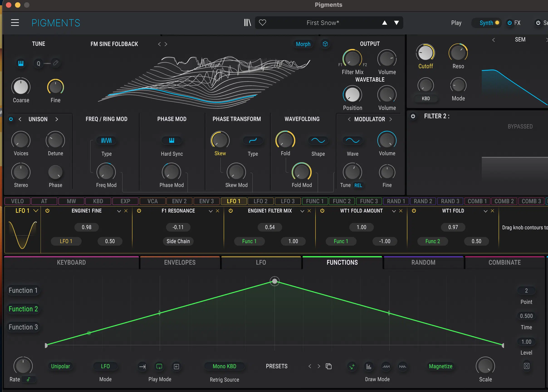Select the third play mode icon
Viewport: 548px width, 392px height.
click(x=176, y=366)
